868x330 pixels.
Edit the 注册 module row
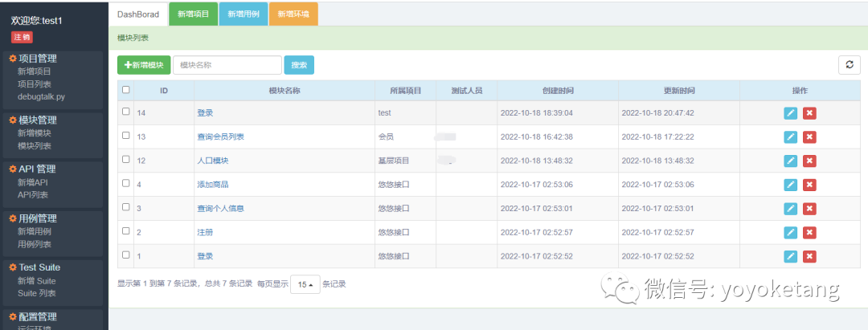pyautogui.click(x=791, y=233)
